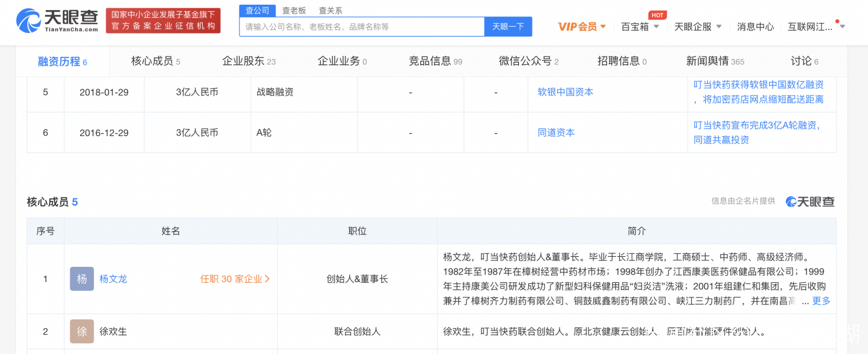The height and width of the screenshot is (354, 868).
Task: Click 3亿人民币 in the 2016-12-29 row
Action: point(197,133)
